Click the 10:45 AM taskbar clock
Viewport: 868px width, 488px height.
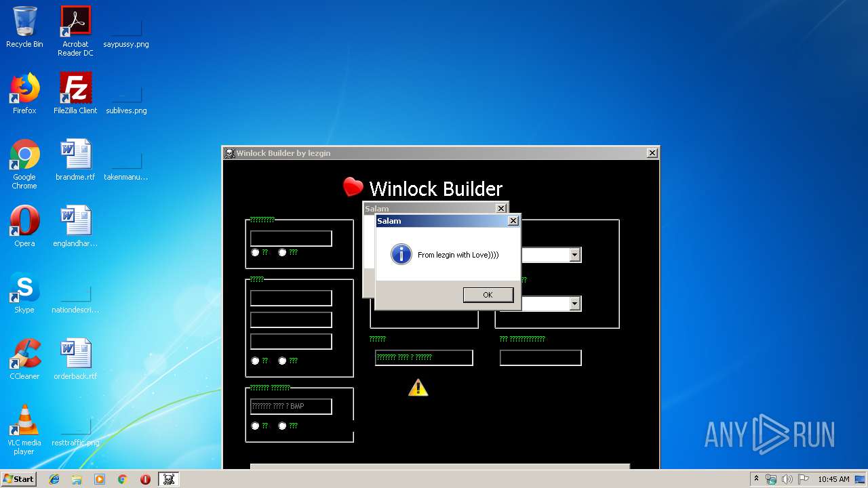point(833,479)
